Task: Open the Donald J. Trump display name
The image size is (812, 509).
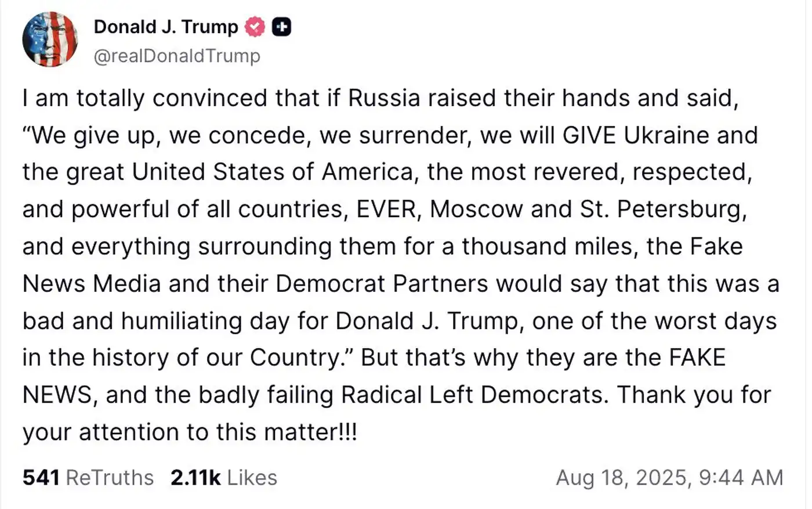Action: click(x=166, y=27)
